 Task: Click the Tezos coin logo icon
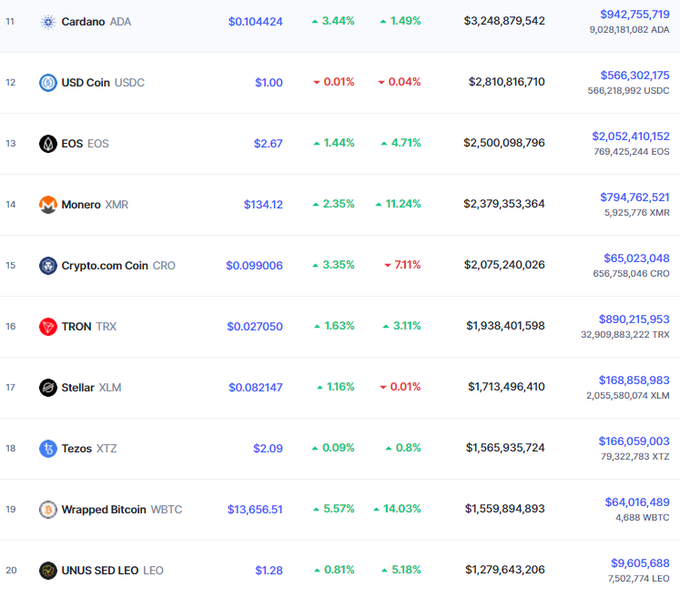coord(48,448)
